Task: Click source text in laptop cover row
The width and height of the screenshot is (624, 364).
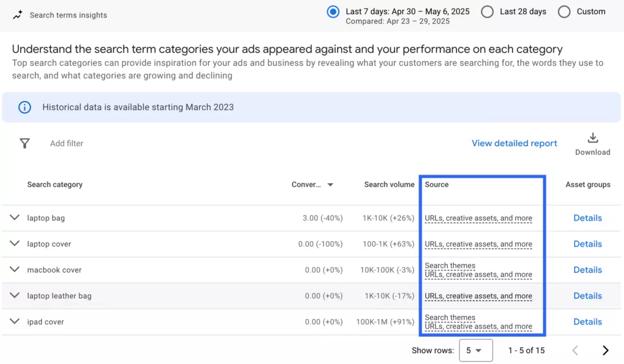Action: click(x=478, y=244)
